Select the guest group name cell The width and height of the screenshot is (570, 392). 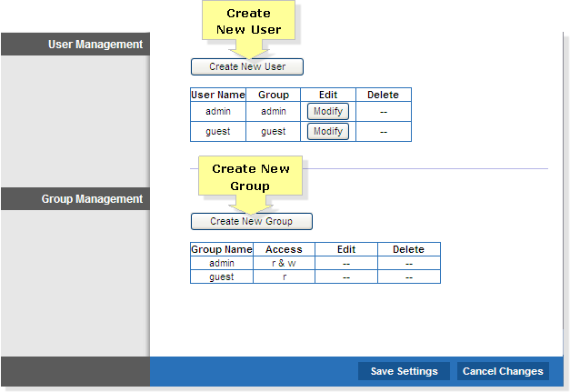[x=222, y=277]
